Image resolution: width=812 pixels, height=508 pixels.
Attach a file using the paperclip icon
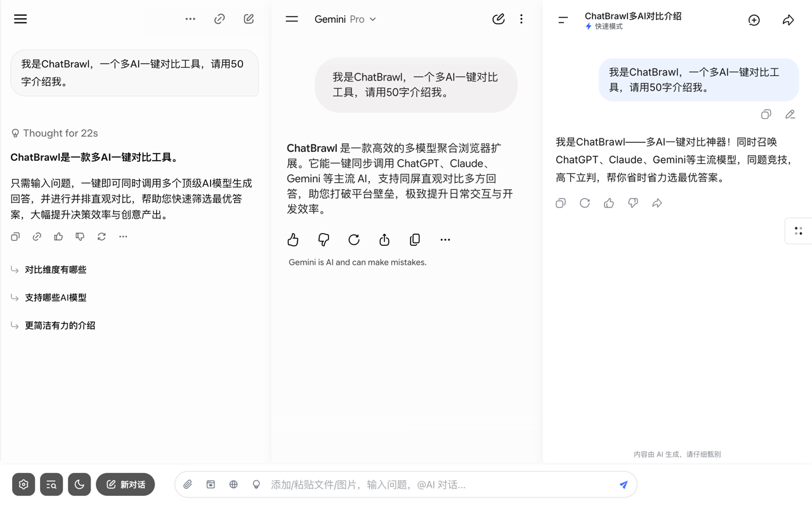(x=188, y=485)
